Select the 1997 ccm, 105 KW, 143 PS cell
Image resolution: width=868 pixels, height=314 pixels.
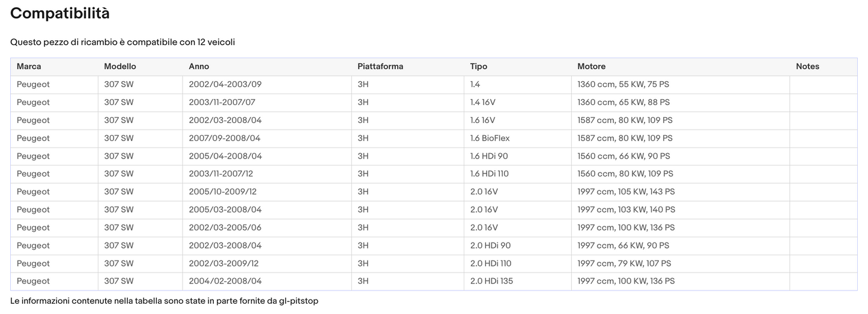tap(626, 192)
